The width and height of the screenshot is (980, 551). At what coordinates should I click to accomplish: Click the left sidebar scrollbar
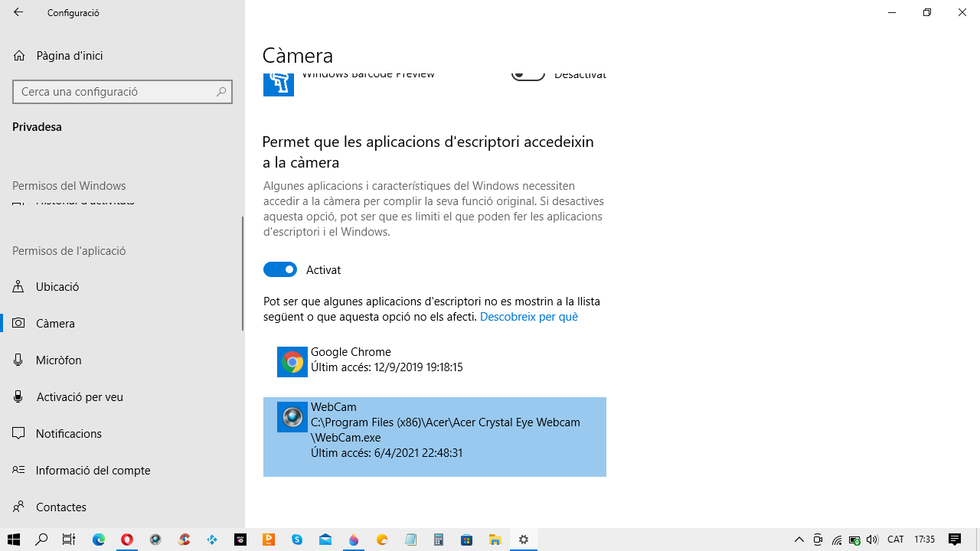point(243,273)
